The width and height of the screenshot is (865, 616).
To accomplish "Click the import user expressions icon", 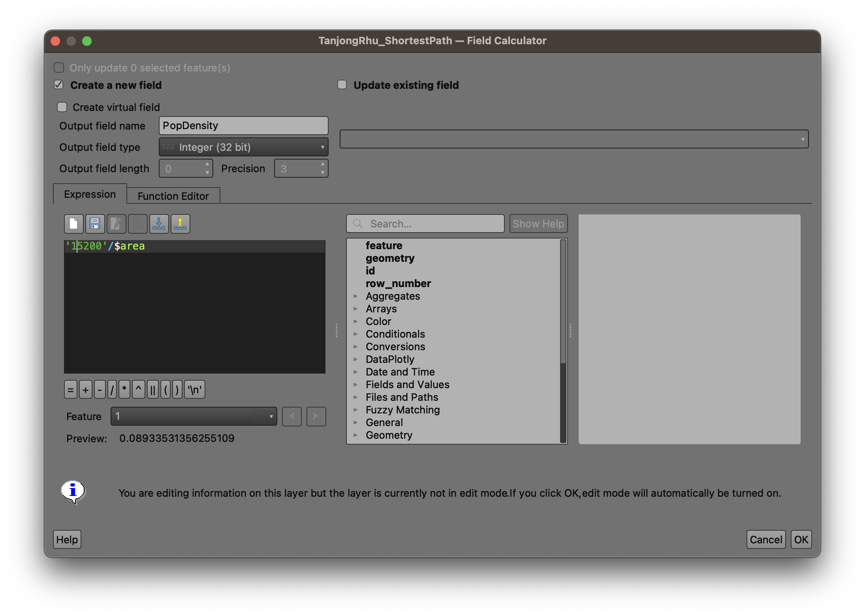I will [x=159, y=224].
